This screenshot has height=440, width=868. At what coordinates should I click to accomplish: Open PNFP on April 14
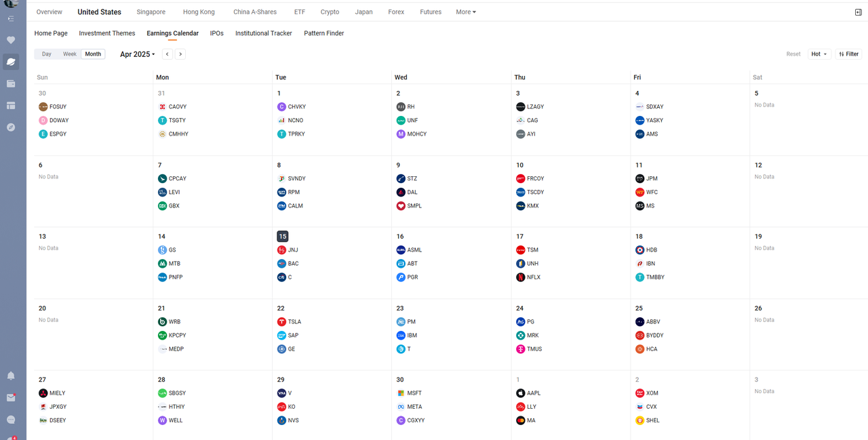pyautogui.click(x=170, y=277)
